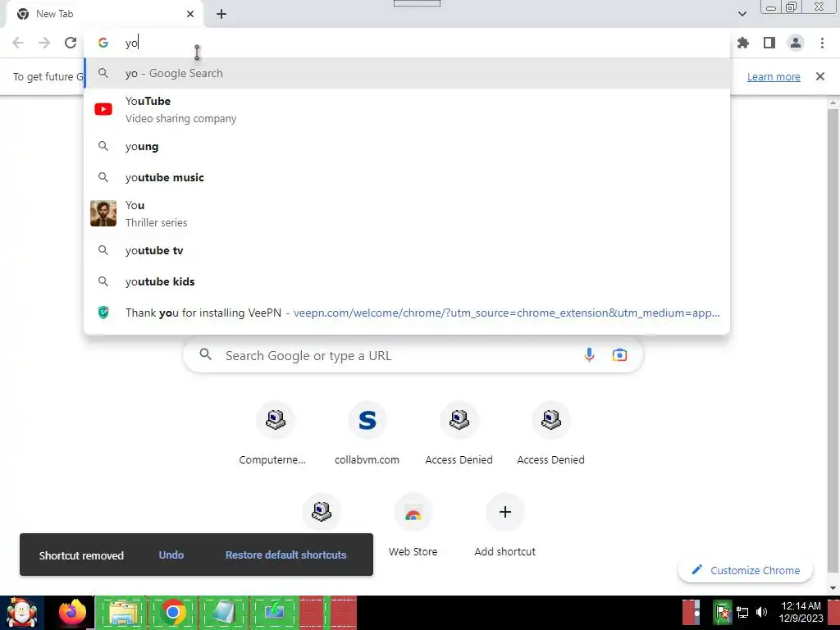Screen dimensions: 840x630
Task: Open the profile avatar menu
Action: pos(796,43)
